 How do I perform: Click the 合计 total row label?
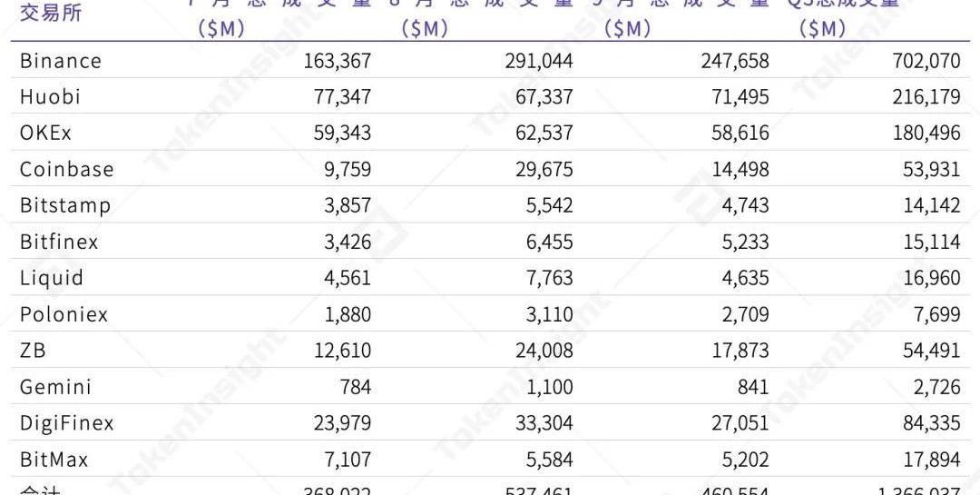(x=40, y=490)
